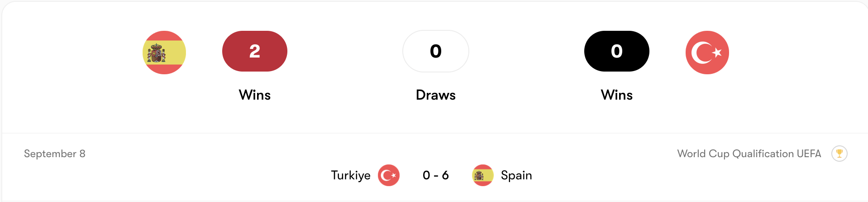This screenshot has height=202, width=868.
Task: Click the large Spain flag icon
Action: click(x=164, y=53)
